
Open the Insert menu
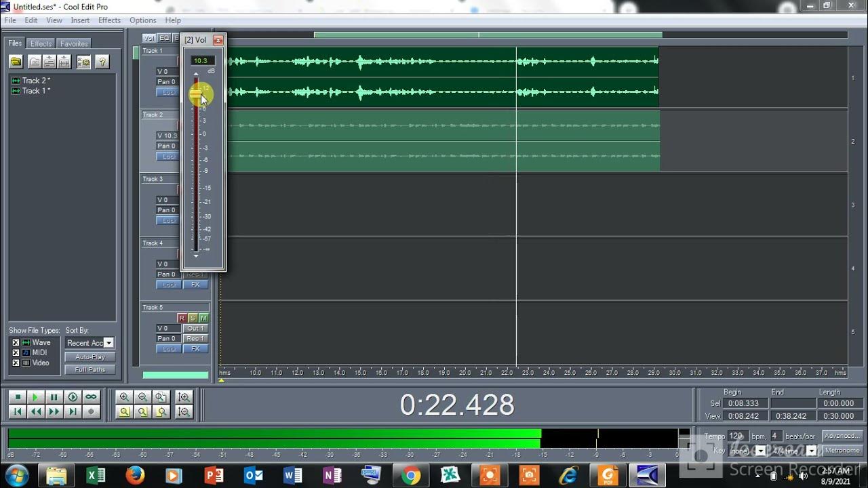(x=80, y=20)
